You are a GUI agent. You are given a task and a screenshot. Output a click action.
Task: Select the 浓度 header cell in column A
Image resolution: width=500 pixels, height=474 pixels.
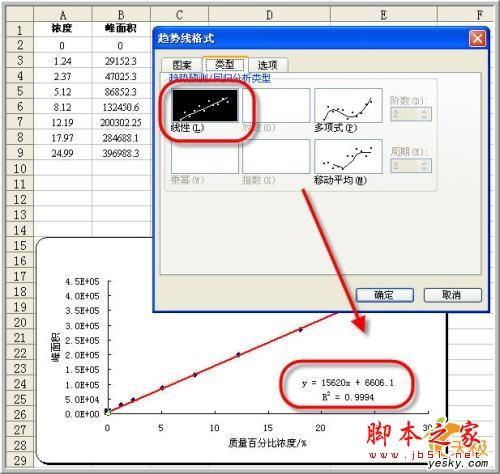pos(62,29)
